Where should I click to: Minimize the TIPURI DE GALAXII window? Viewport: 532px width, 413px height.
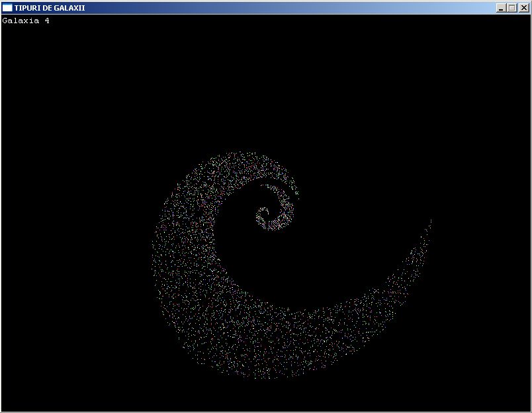tap(501, 8)
